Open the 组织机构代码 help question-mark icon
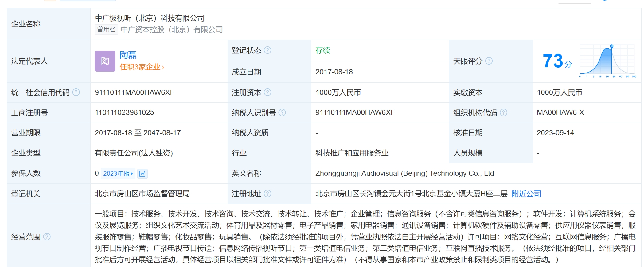Image resolution: width=644 pixels, height=267 pixels. point(504,112)
